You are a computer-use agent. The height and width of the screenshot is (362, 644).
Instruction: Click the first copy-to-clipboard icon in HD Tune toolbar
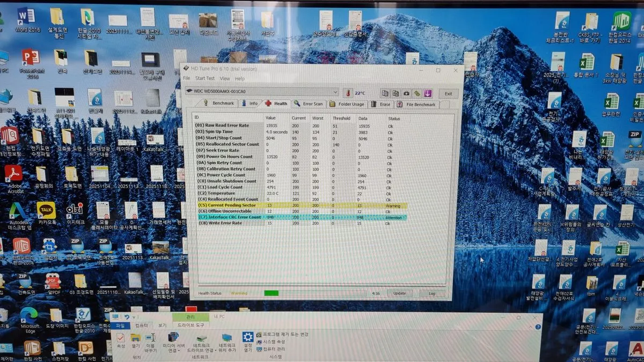coord(385,93)
